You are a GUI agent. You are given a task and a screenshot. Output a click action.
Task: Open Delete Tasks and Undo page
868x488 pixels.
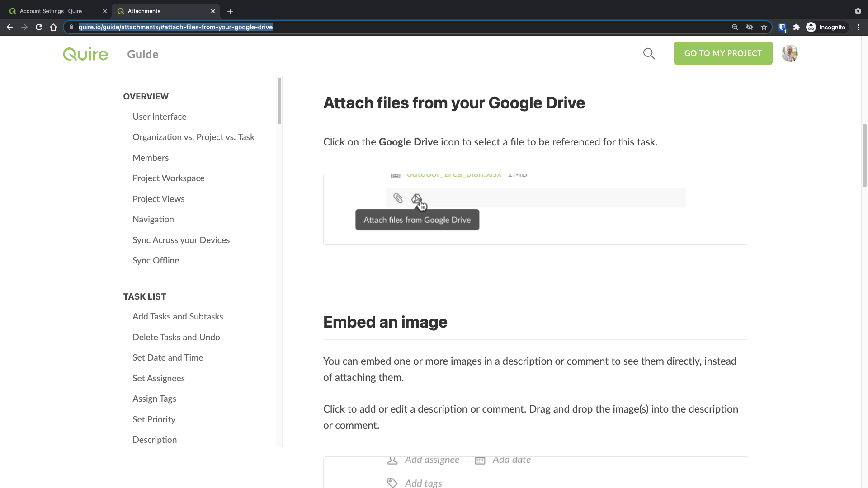click(x=176, y=337)
